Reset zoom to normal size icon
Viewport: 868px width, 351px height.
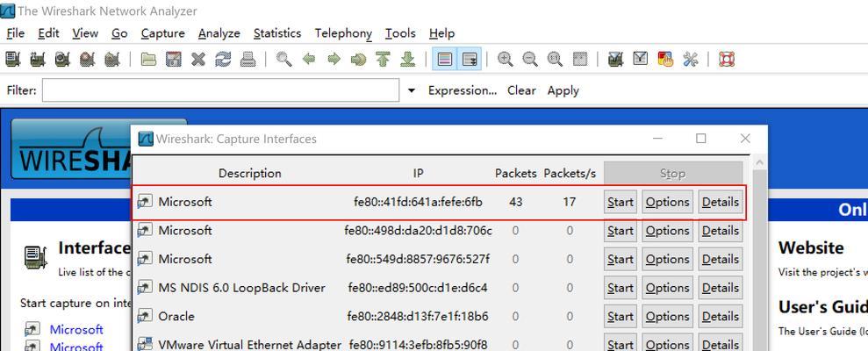coord(555,60)
